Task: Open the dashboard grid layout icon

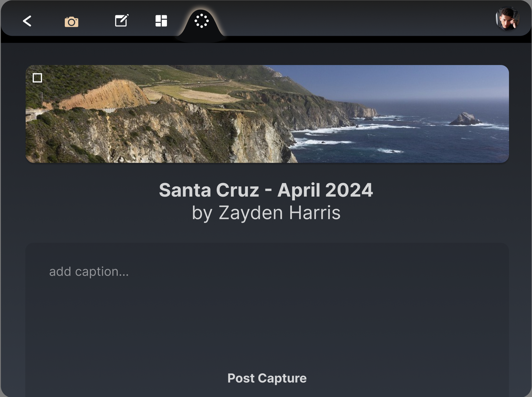Action: [161, 21]
